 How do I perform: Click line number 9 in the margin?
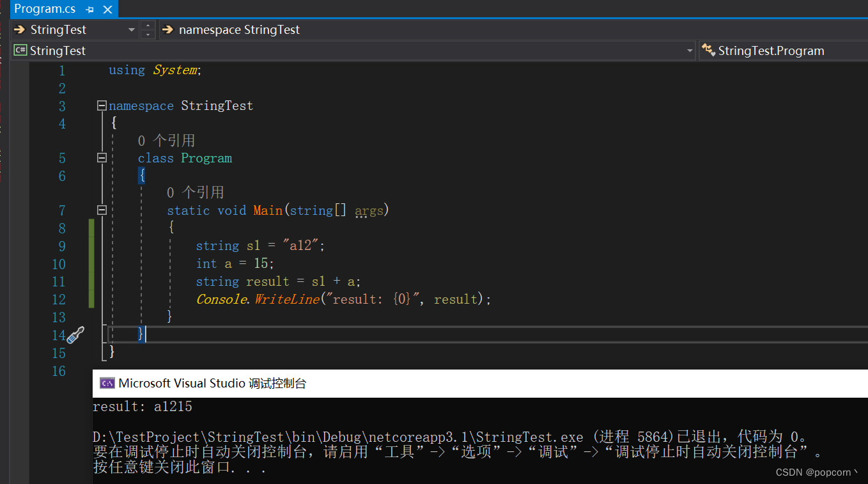61,246
